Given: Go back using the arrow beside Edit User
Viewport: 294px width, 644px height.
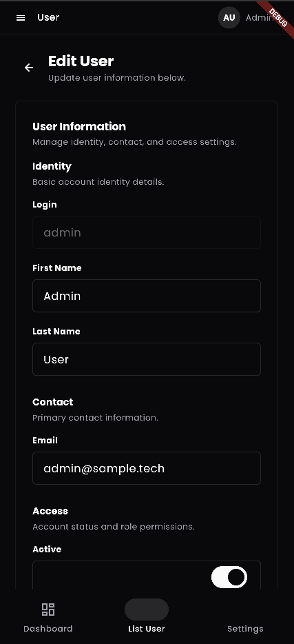Looking at the screenshot, I should pos(29,68).
